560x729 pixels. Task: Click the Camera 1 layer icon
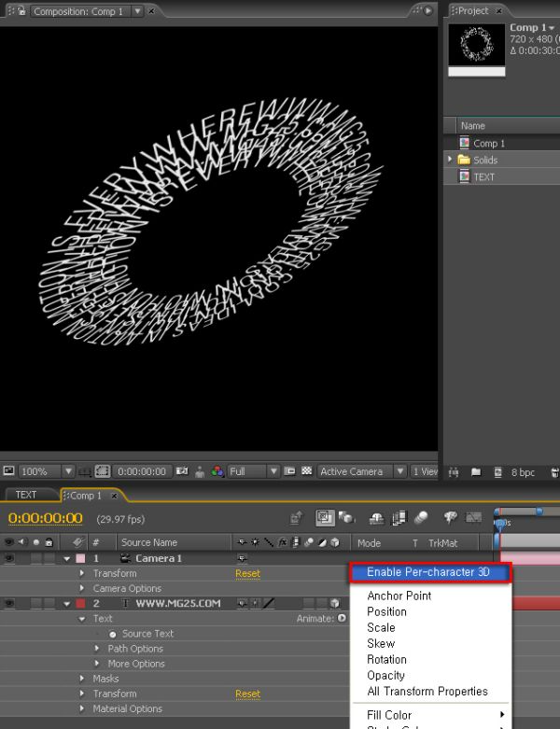pyautogui.click(x=126, y=558)
